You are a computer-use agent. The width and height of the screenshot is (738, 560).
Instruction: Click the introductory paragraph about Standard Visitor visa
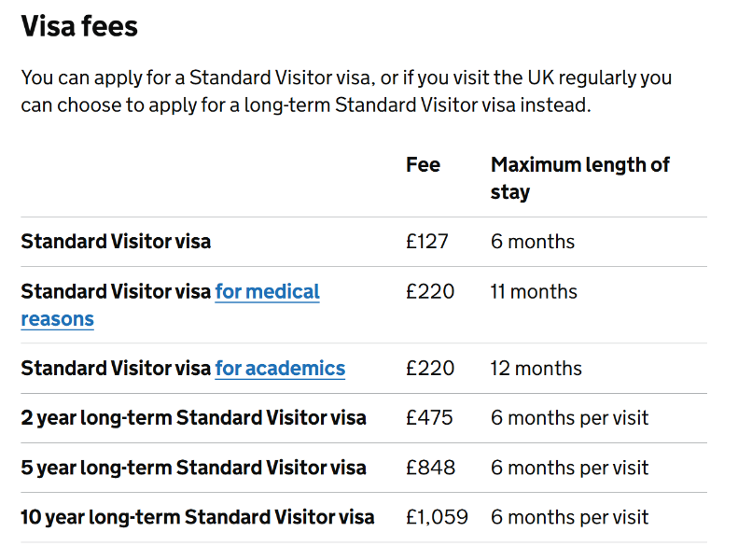[346, 91]
